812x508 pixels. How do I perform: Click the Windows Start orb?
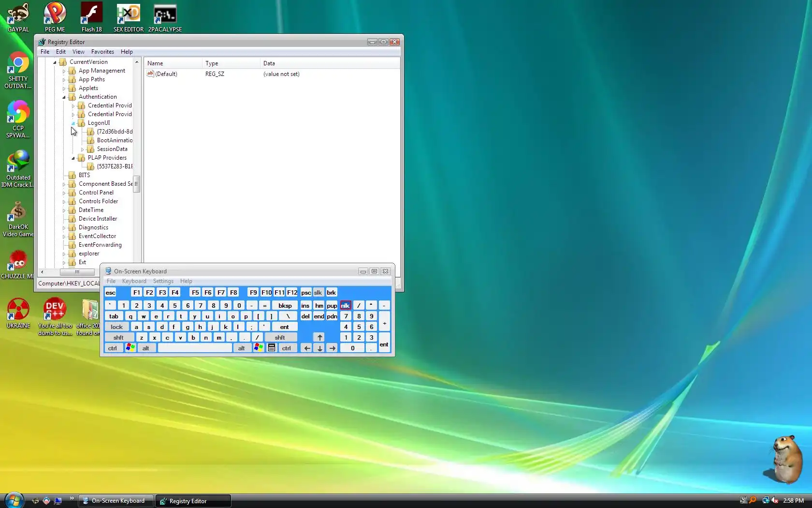(14, 500)
